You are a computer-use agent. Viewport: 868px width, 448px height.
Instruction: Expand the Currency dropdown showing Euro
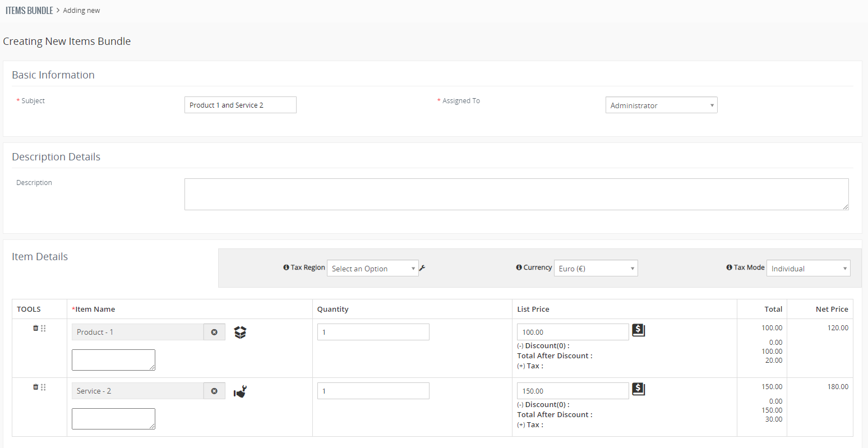pyautogui.click(x=595, y=269)
